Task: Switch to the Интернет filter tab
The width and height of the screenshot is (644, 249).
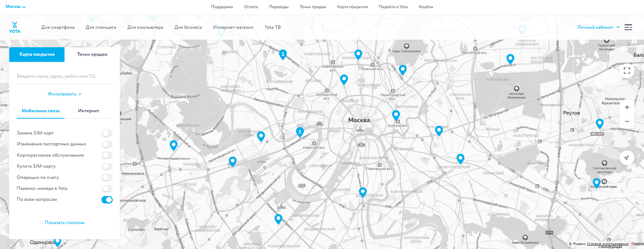Action: 88,111
